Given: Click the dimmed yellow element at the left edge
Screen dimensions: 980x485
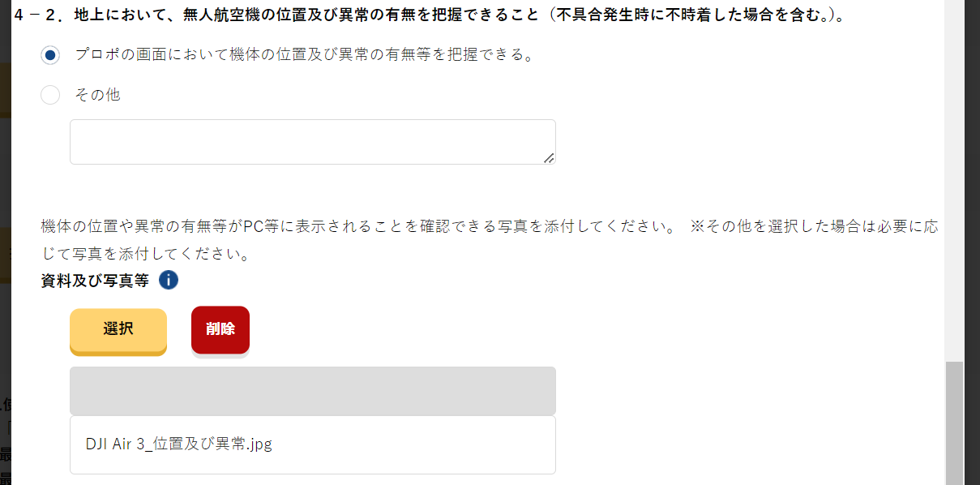Looking at the screenshot, I should coord(5,91).
